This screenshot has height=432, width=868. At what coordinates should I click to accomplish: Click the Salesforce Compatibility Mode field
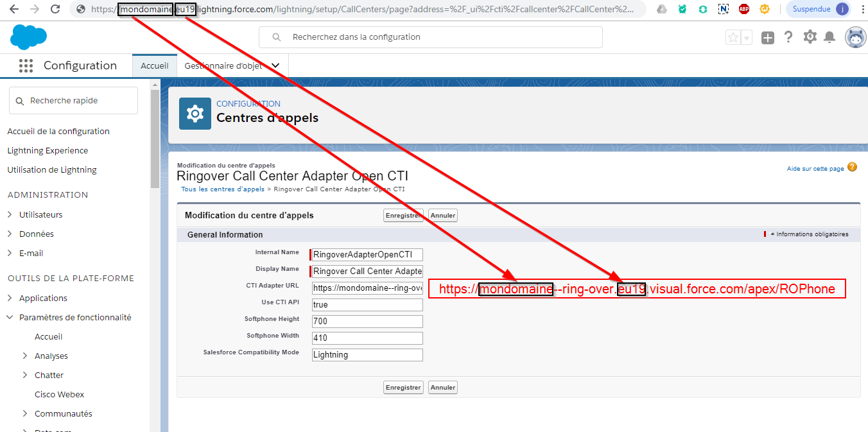367,355
